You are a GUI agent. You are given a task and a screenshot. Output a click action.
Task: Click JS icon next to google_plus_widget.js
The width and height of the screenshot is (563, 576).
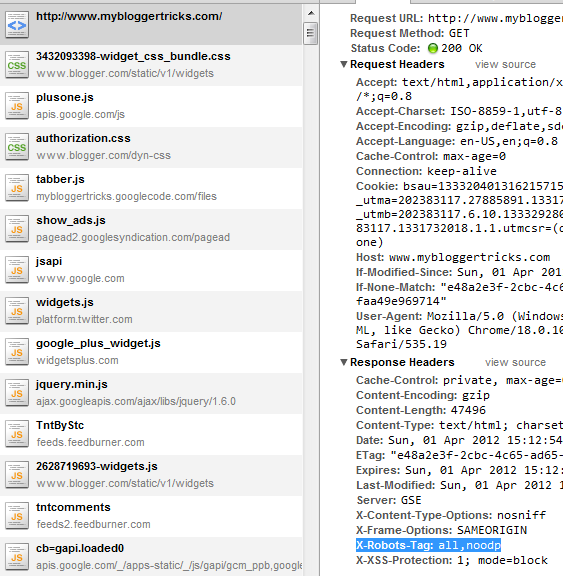(x=17, y=352)
